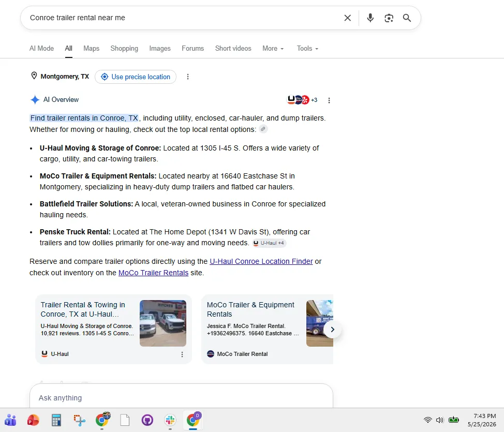Click Use precise location button
The height and width of the screenshot is (432, 504).
pos(136,77)
